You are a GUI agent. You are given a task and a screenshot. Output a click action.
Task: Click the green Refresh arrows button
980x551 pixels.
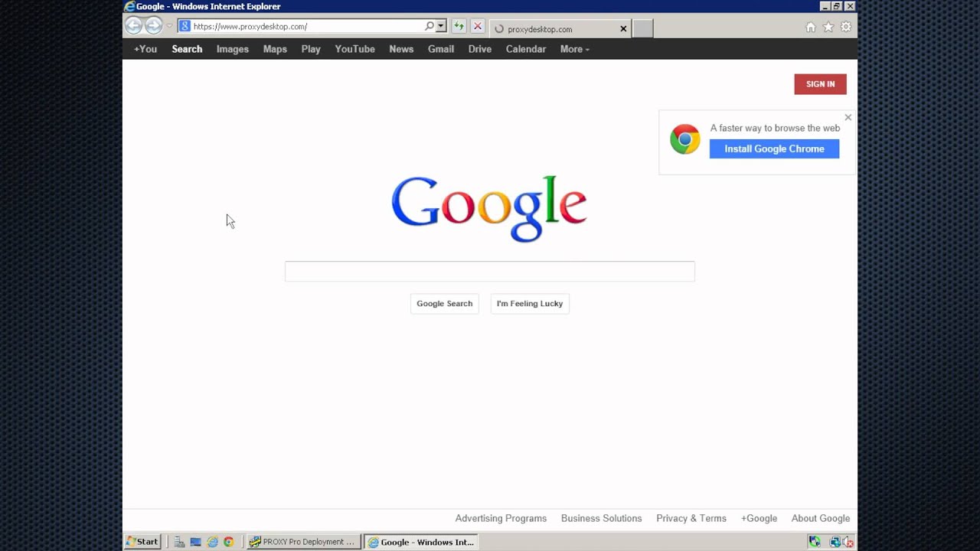point(459,26)
